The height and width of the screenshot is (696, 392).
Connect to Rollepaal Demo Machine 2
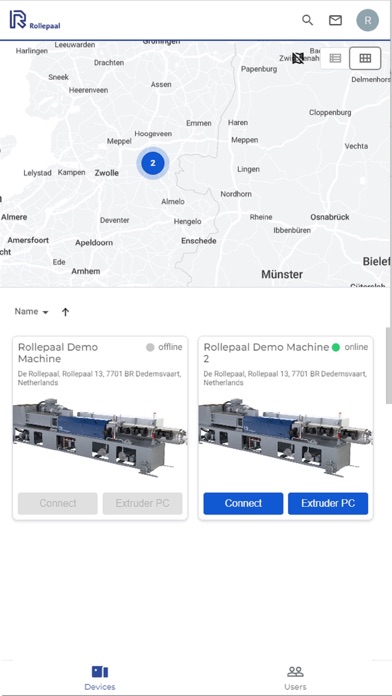243,503
